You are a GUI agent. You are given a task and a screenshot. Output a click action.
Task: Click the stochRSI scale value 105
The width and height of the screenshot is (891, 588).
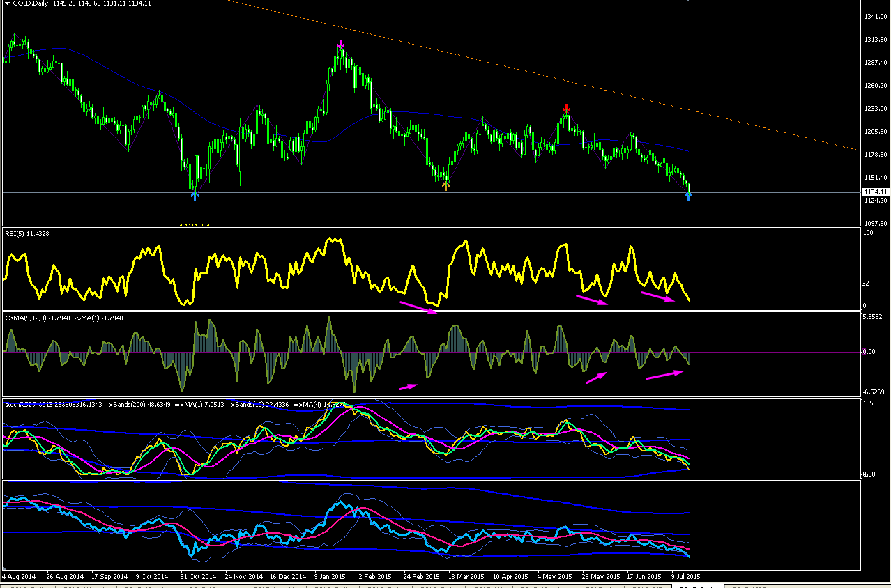[868, 403]
